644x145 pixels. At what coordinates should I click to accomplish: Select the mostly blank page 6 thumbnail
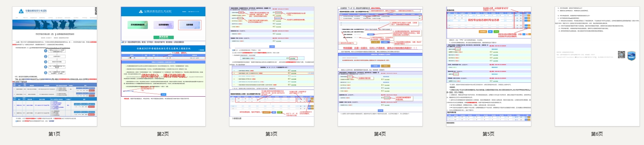597,66
